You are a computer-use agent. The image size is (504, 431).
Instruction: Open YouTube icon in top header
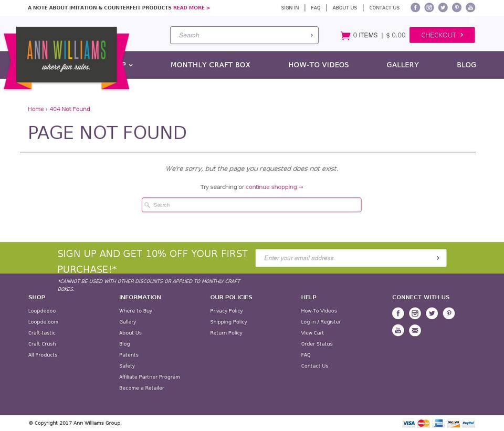point(470,7)
